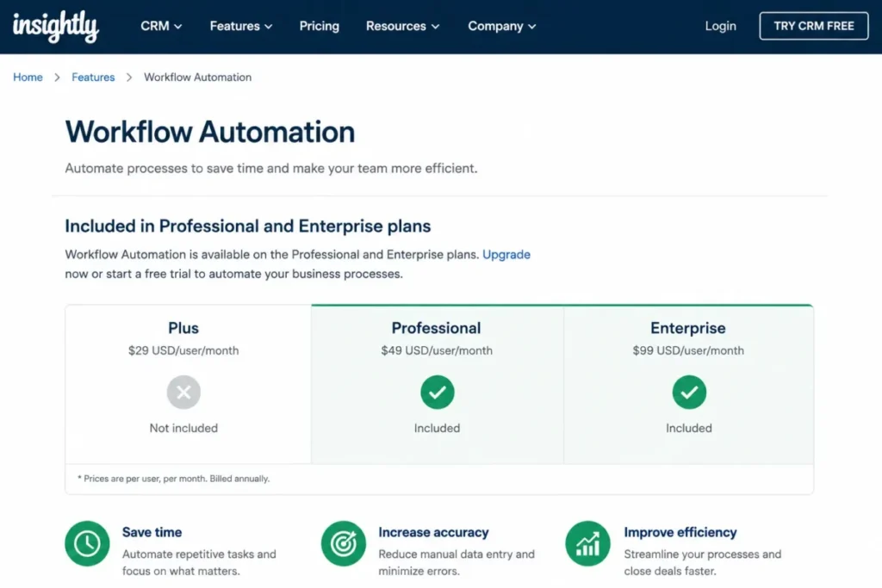Click the Improve efficiency chart icon
Image resolution: width=882 pixels, height=588 pixels.
coord(587,543)
